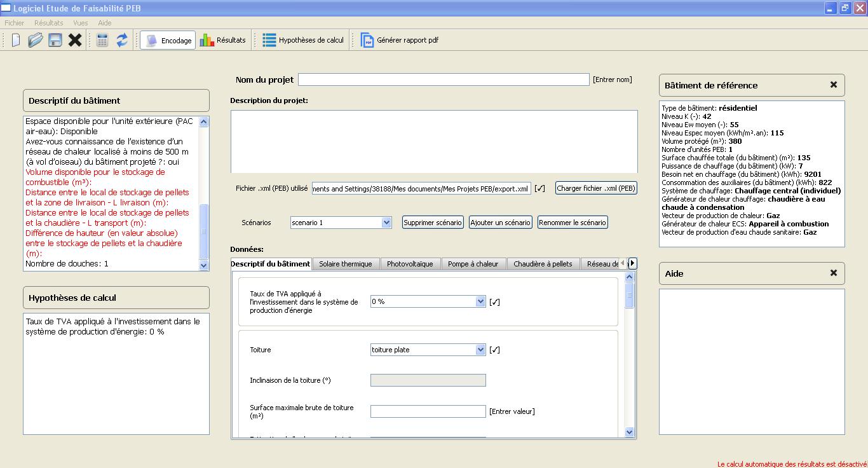This screenshot has height=468, width=868.
Task: Click 'Type de bâtiment: résidentiel' line
Action: click(709, 108)
